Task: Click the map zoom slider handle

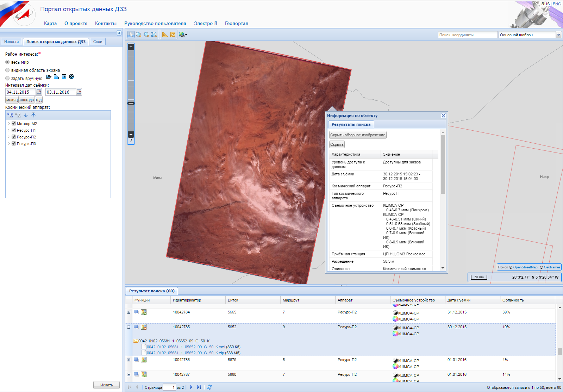Action: pos(131,104)
